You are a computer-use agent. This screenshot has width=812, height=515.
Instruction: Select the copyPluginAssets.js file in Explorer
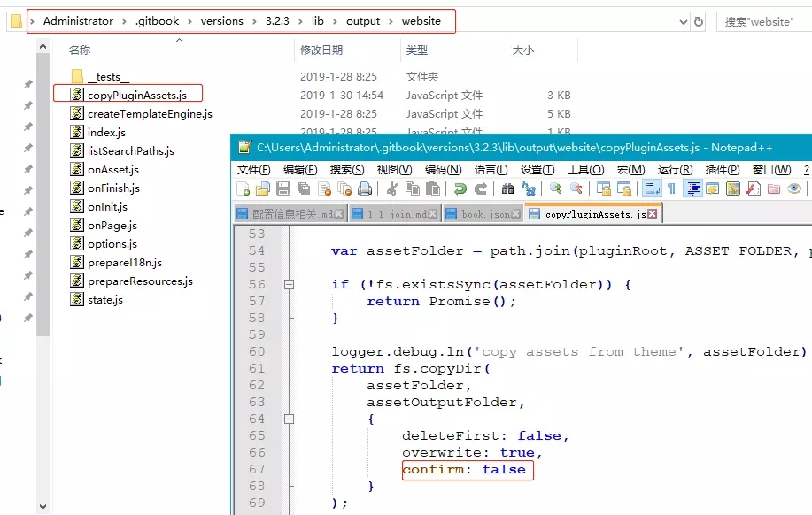click(128, 96)
